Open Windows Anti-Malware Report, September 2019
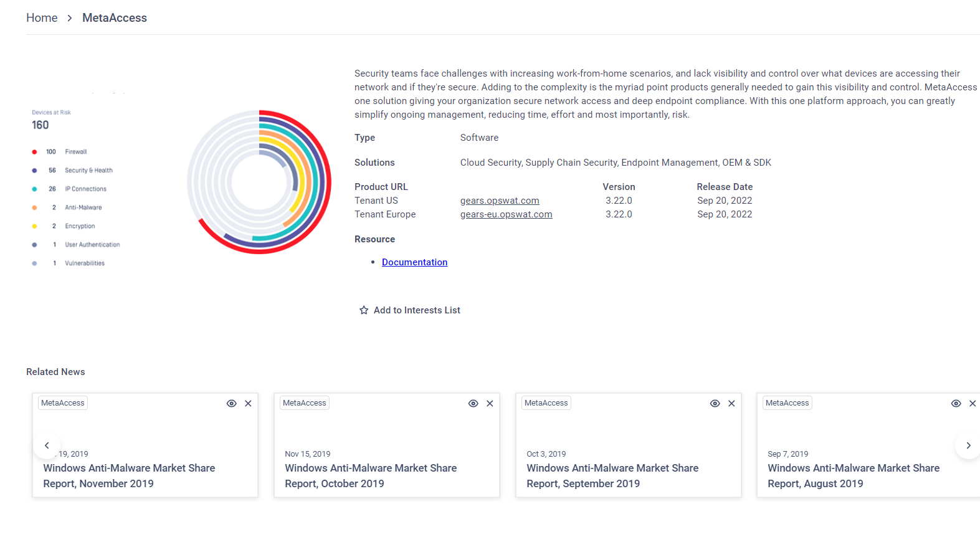Viewport: 980px width, 547px height. 612,476
